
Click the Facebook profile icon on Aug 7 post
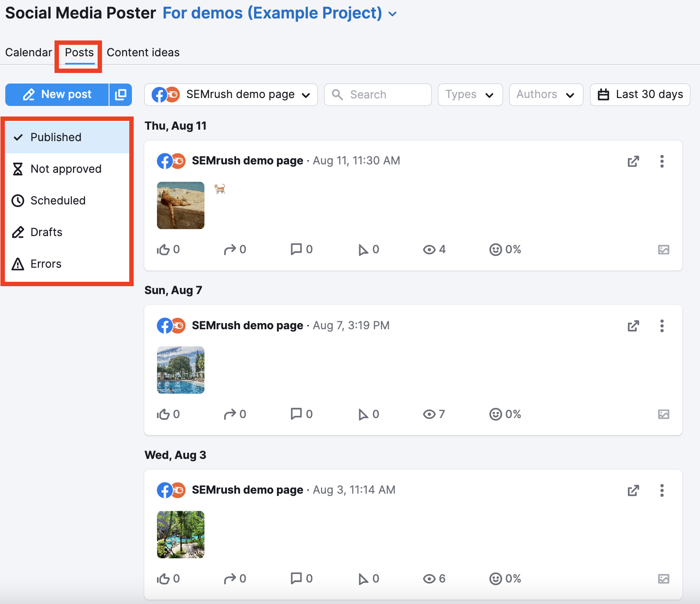click(x=164, y=326)
